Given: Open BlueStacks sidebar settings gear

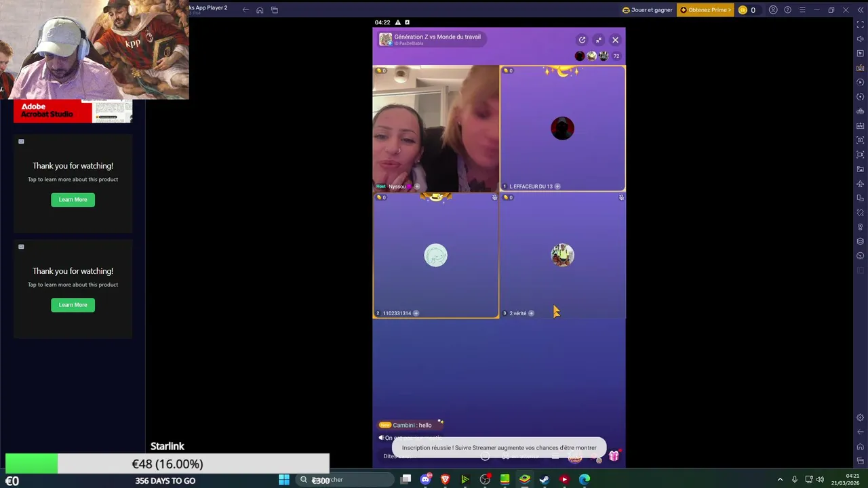Looking at the screenshot, I should (x=860, y=418).
